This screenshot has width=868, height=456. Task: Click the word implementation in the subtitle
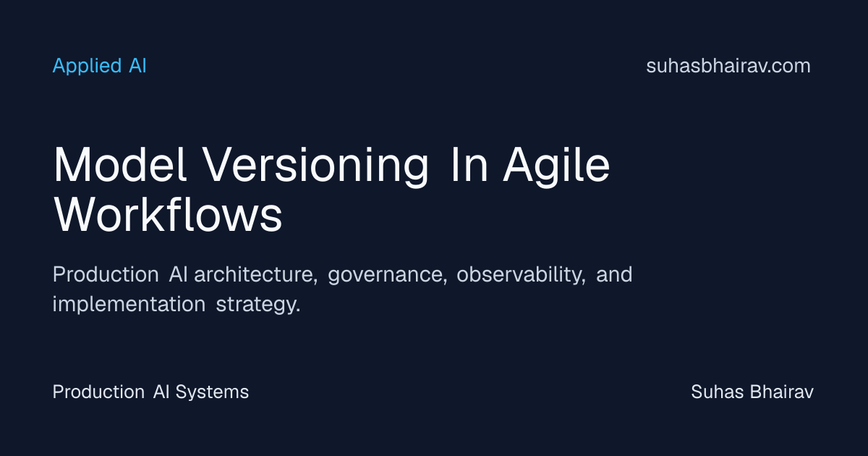(129, 305)
